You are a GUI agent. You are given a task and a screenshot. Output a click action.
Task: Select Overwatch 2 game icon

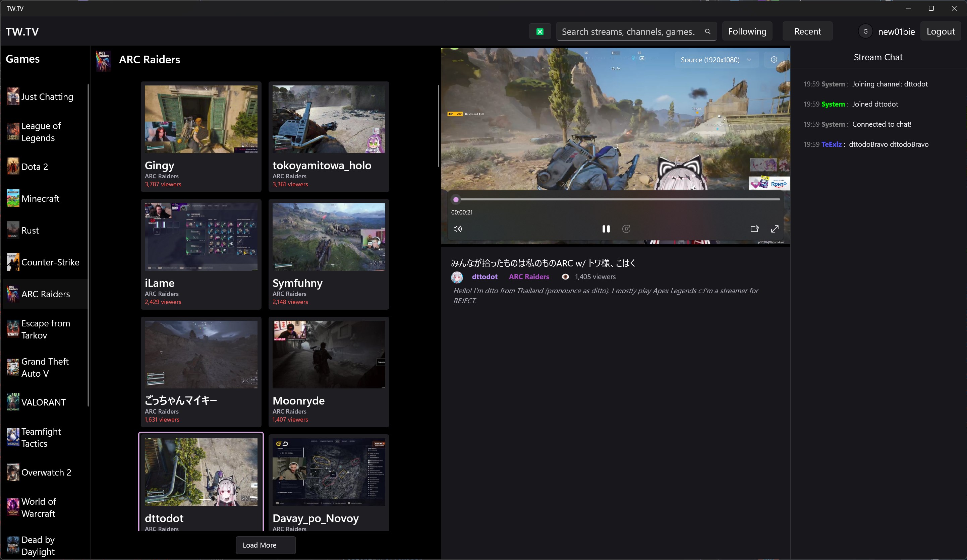(x=13, y=472)
